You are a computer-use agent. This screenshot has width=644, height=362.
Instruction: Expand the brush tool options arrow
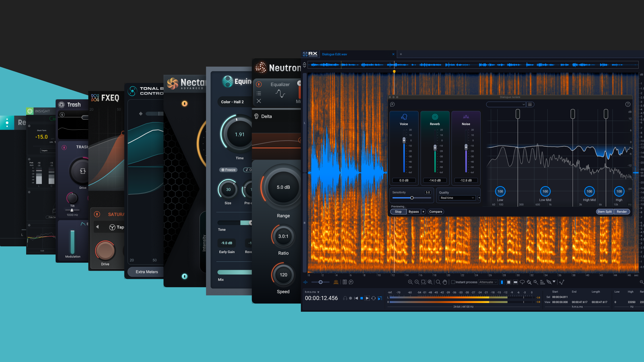point(554,282)
